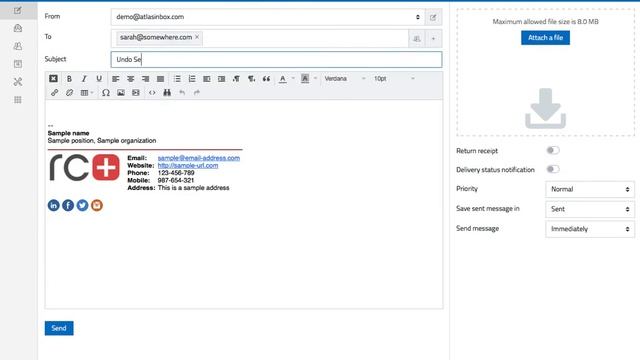This screenshot has width=640, height=360.
Task: Increase indent of paragraph
Action: pyautogui.click(x=222, y=78)
